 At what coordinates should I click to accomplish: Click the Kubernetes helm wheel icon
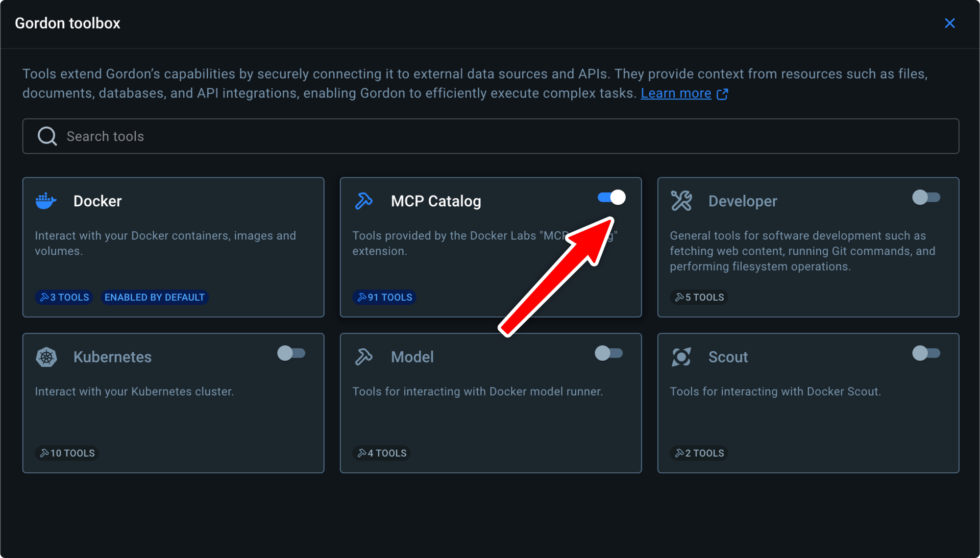tap(46, 357)
